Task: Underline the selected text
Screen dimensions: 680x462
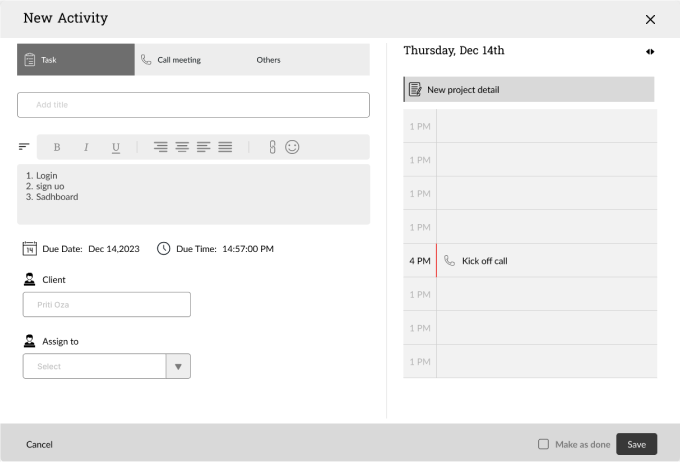Action: coord(116,147)
